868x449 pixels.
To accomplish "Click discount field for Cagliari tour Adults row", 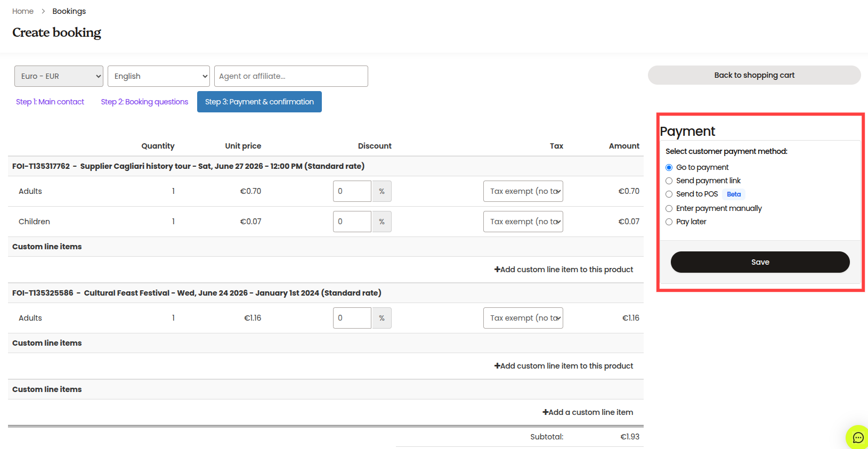I will [352, 191].
